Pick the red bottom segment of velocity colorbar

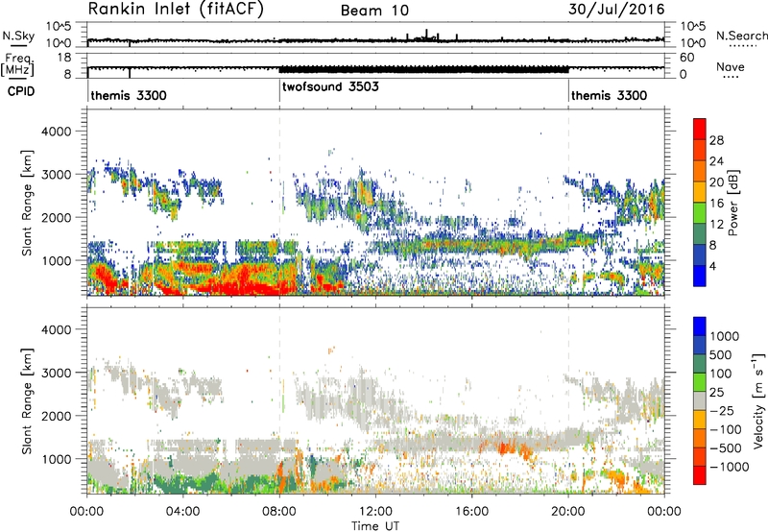[x=700, y=475]
